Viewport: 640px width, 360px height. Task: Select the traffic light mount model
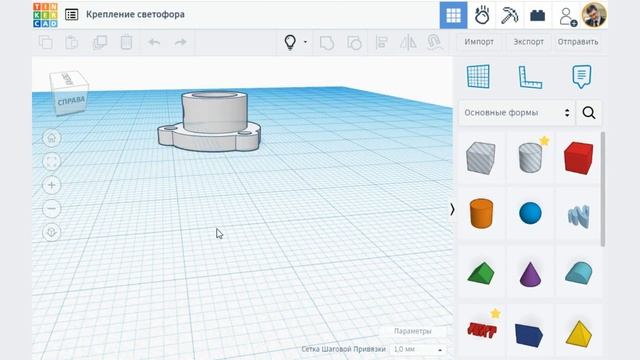tap(209, 121)
